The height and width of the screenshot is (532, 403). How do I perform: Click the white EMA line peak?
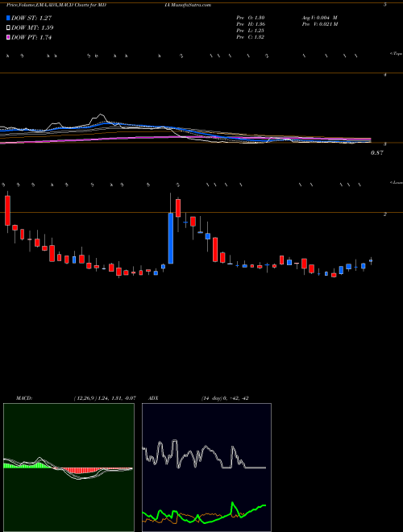[101, 115]
